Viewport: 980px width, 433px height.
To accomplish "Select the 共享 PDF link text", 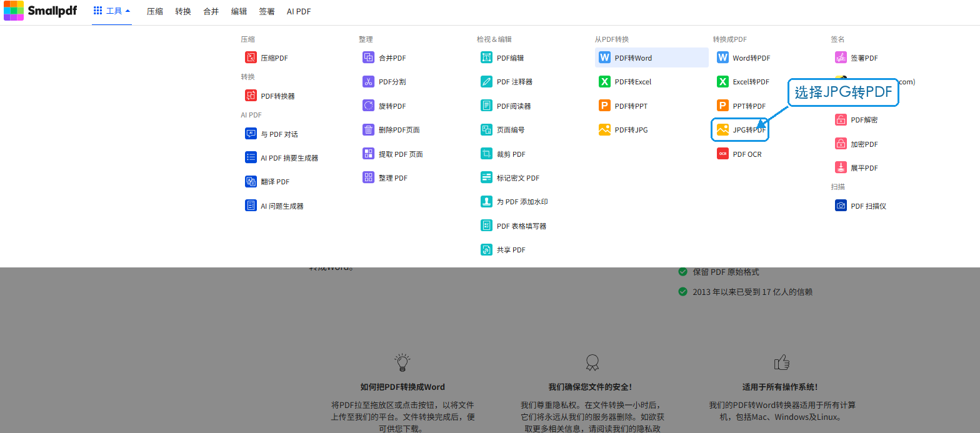I will click(x=511, y=250).
